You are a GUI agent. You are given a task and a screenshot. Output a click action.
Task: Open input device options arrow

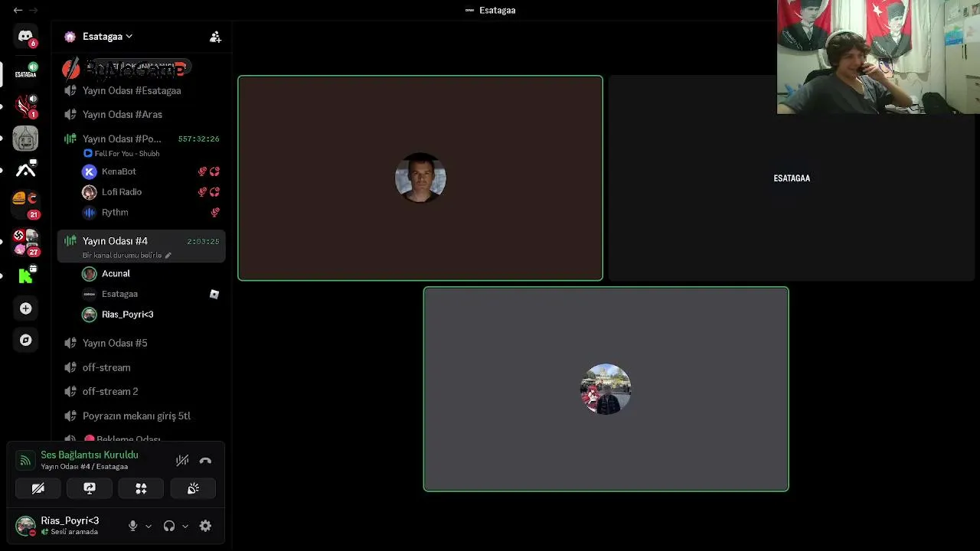[149, 527]
